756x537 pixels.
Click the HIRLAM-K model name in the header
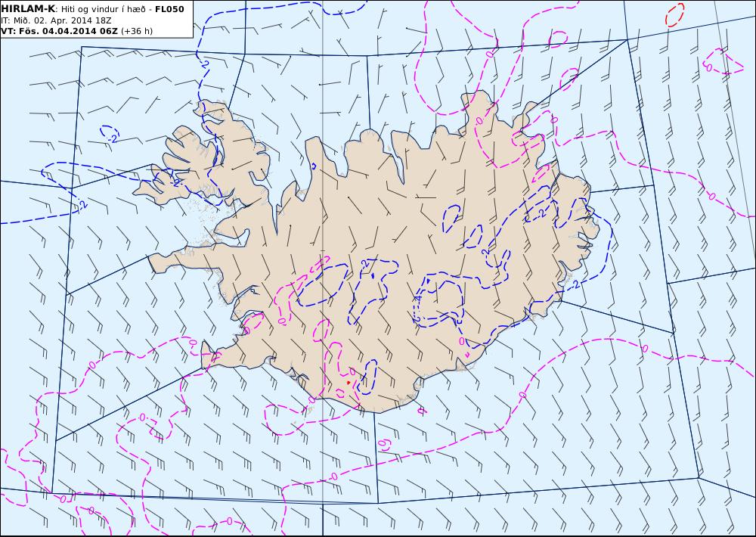[29, 9]
